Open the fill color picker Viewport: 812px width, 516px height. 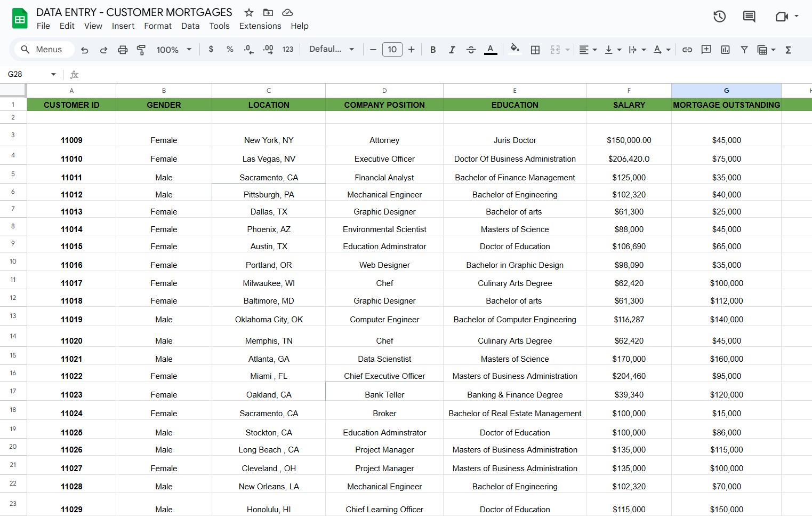(514, 50)
